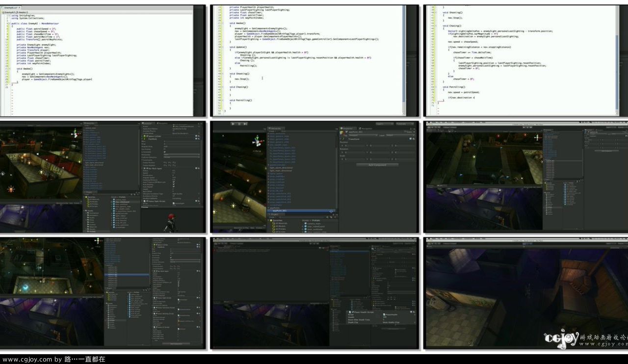
Task: Select highlighted char_robotGuard prefab left of Preview
Action: point(122,202)
